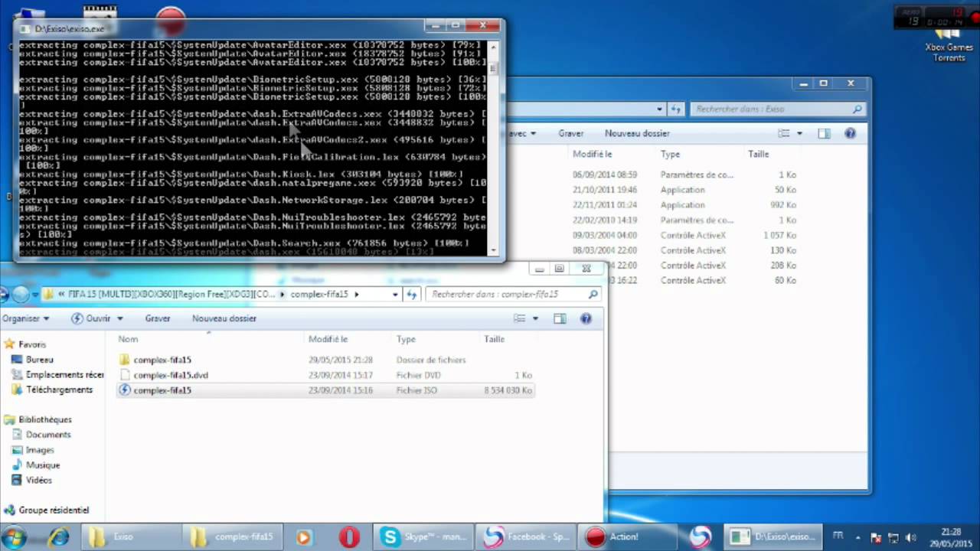The image size is (980, 551).
Task: Open the Images library
Action: 40,450
